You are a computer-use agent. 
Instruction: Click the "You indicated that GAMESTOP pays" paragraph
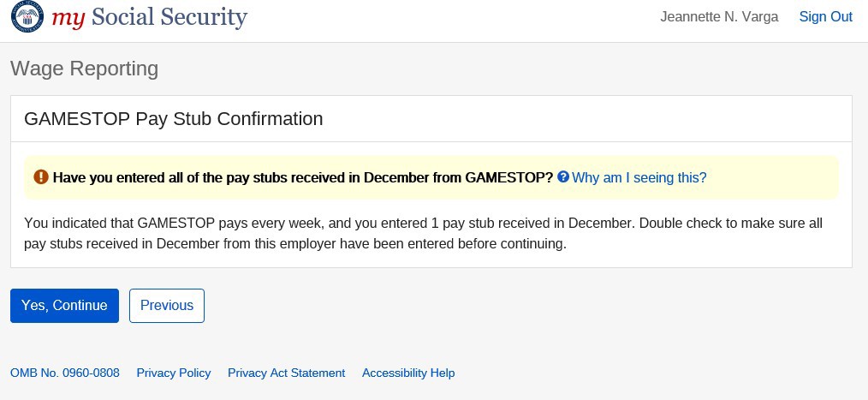[x=423, y=233]
